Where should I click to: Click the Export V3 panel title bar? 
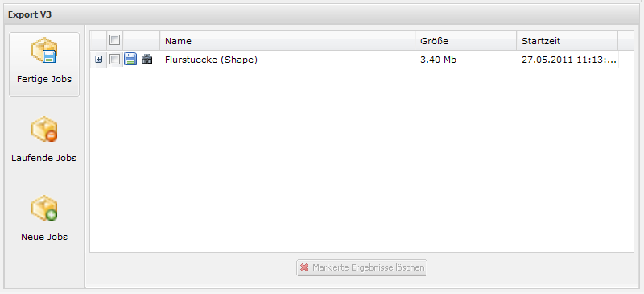pyautogui.click(x=321, y=14)
